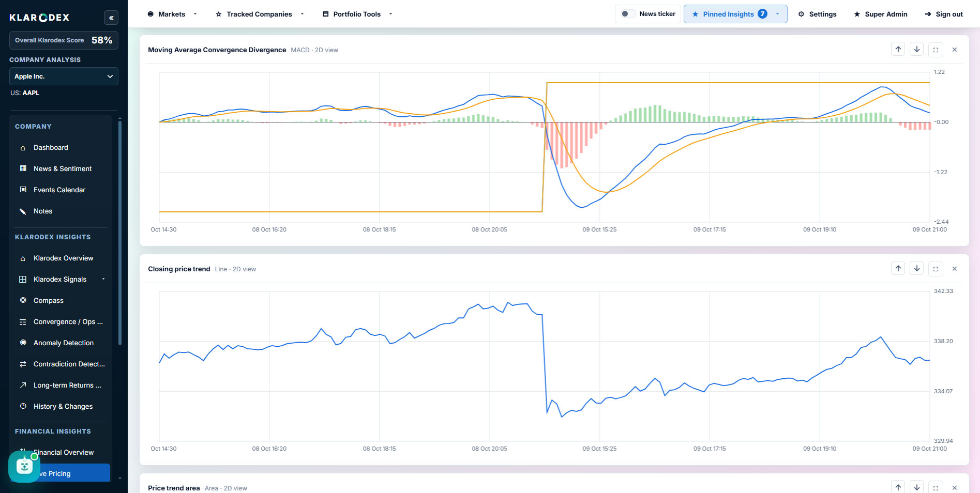
Task: Move MACD panel down with arrow icon
Action: coord(917,50)
